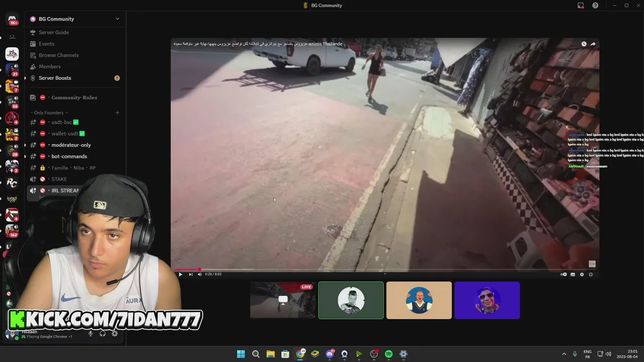Screen dimensions: 644x362
Task: Open system volume from tray
Action: click(x=608, y=354)
